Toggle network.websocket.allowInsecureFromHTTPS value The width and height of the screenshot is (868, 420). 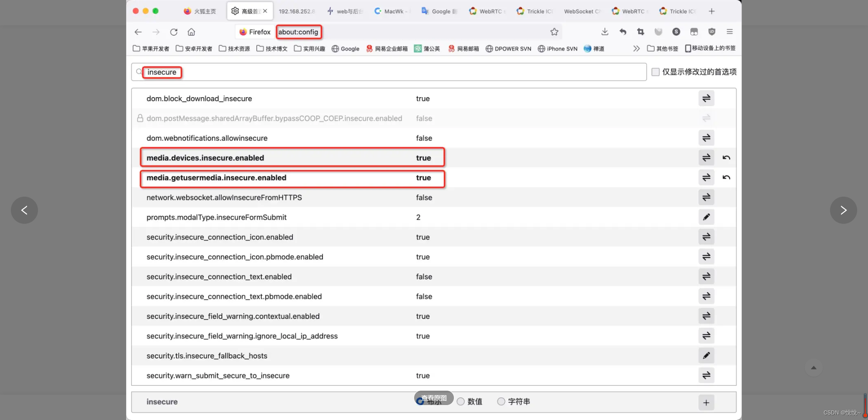click(x=706, y=197)
